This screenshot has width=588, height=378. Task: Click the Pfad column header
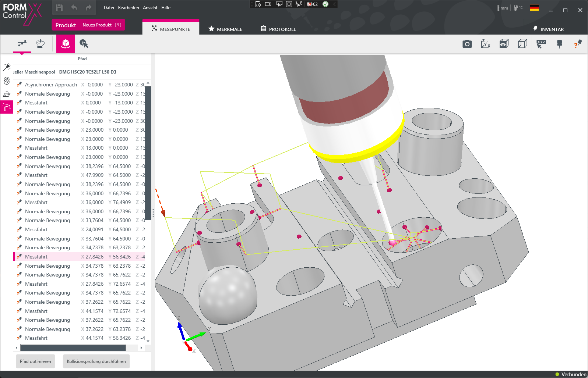(82, 59)
